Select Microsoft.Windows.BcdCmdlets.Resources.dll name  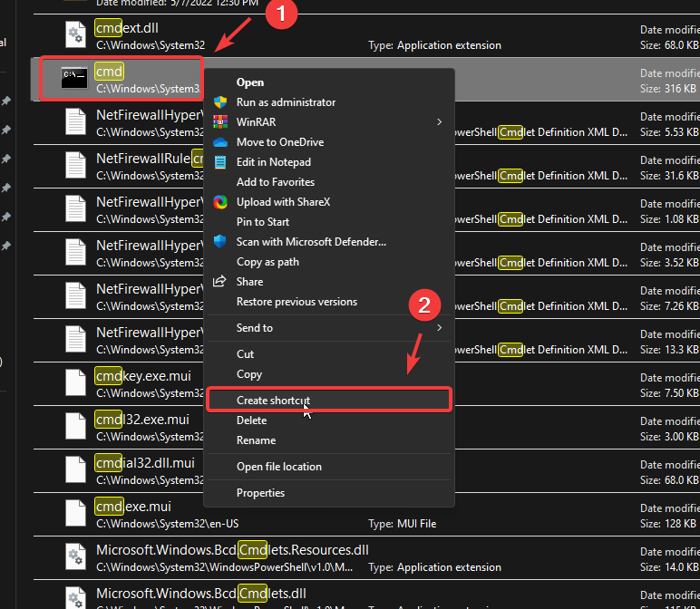pyautogui.click(x=233, y=550)
